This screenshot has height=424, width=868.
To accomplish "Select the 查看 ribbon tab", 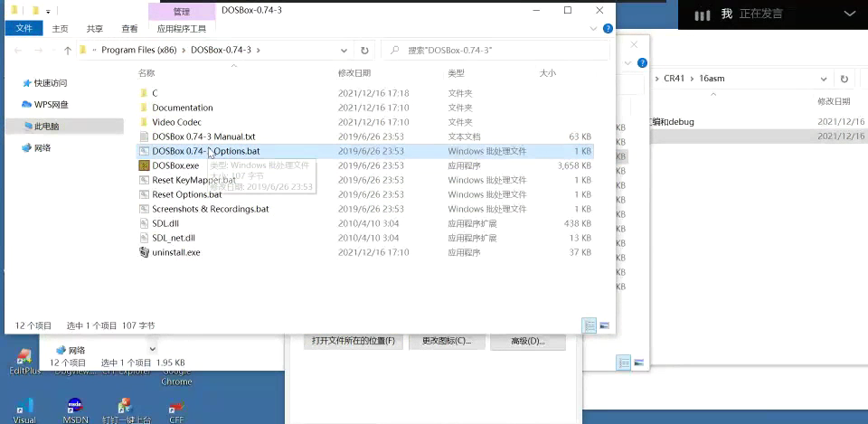I will click(x=129, y=29).
